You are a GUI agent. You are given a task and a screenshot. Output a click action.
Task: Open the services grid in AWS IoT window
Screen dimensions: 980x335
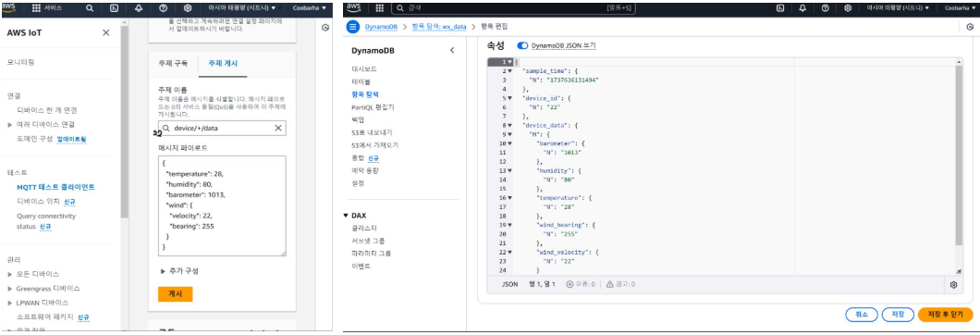36,8
